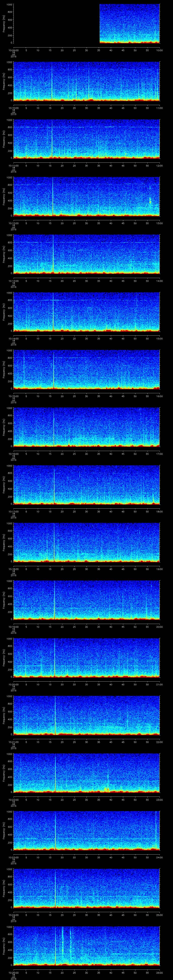Click the 10:25:00 start time label
This screenshot has width=173, height=980.
click(x=13, y=972)
